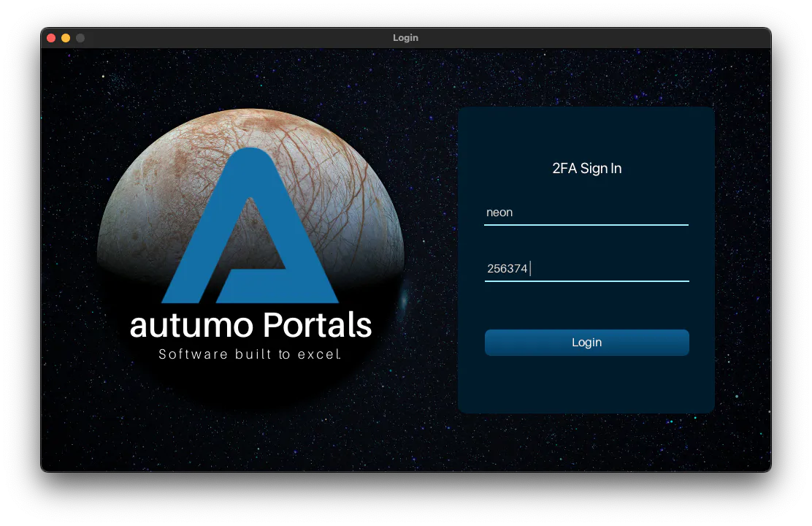Click the underline beneath the username
Image resolution: width=812 pixels, height=526 pixels.
[586, 224]
